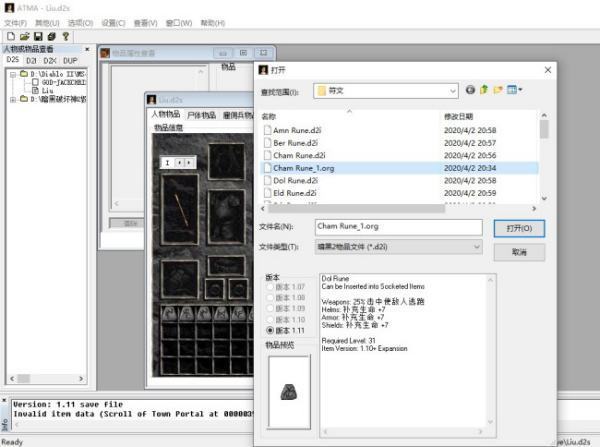
Task: Click file icon next to Eld Rune.d2i
Action: pos(267,193)
